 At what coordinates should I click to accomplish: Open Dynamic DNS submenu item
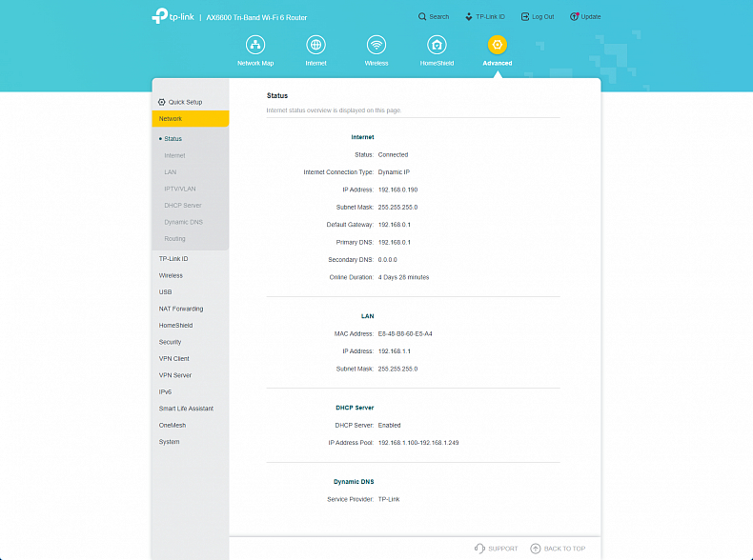(183, 222)
